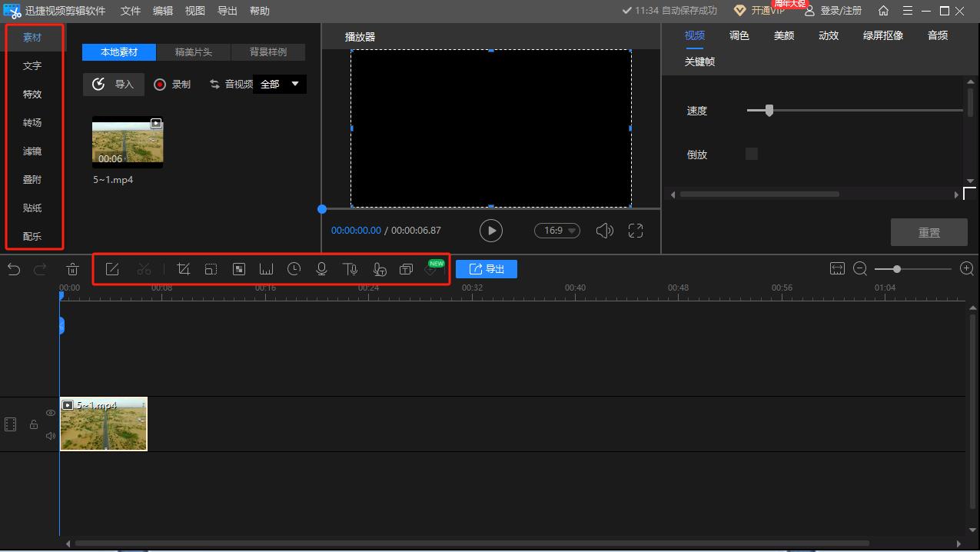980x552 pixels.
Task: Click the undo arrow icon
Action: [x=14, y=269]
